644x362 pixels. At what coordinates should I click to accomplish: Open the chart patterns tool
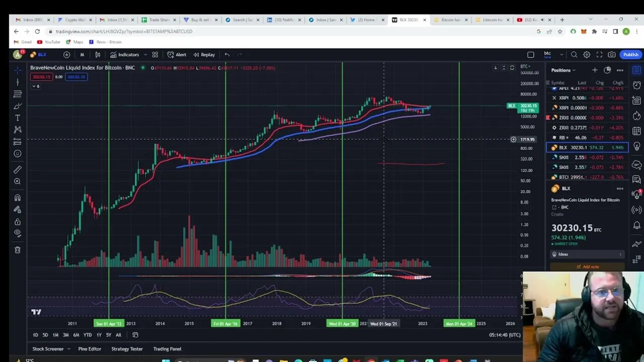pyautogui.click(x=18, y=130)
